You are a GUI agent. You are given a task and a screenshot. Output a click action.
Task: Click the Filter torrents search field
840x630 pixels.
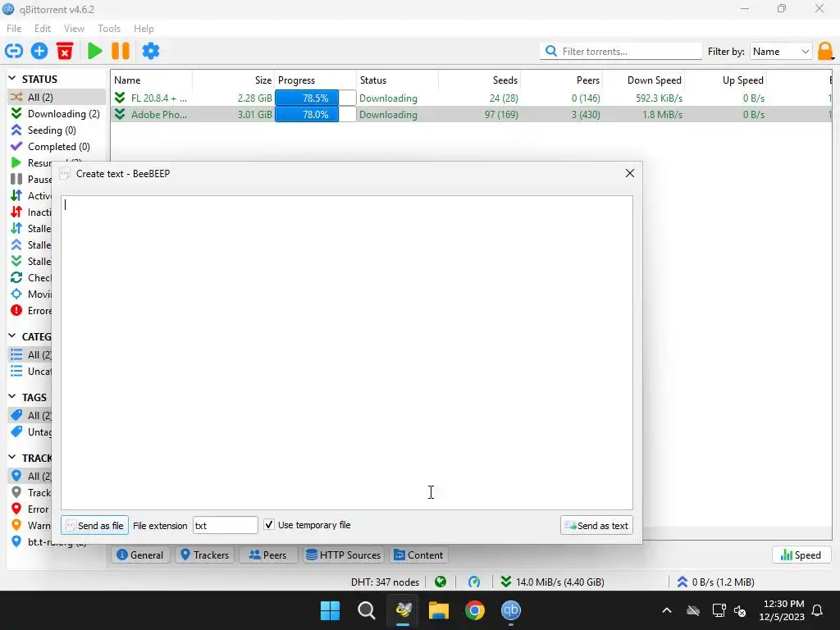[x=622, y=52]
